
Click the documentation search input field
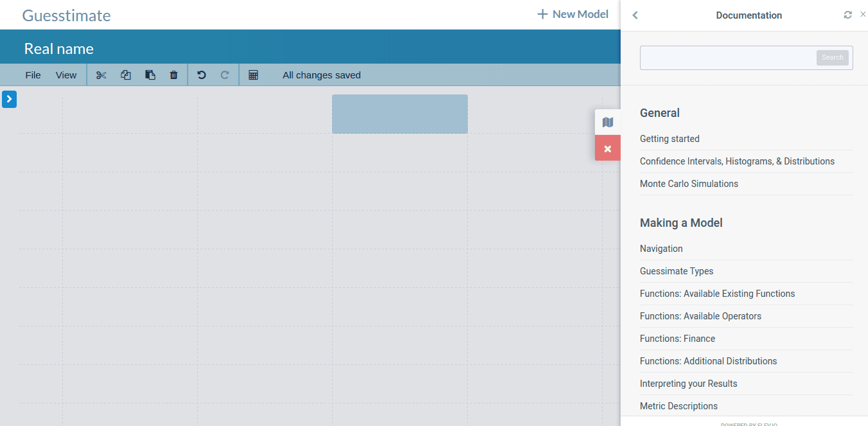pos(727,58)
